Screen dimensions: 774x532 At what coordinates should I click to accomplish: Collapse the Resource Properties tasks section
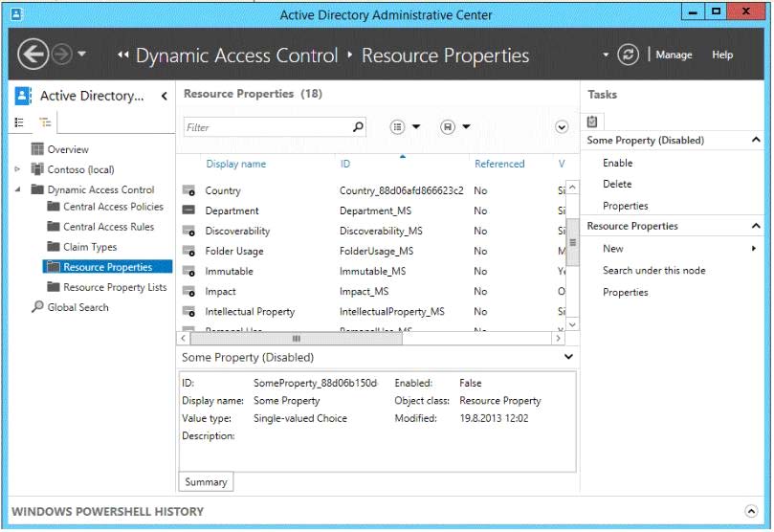coord(756,226)
